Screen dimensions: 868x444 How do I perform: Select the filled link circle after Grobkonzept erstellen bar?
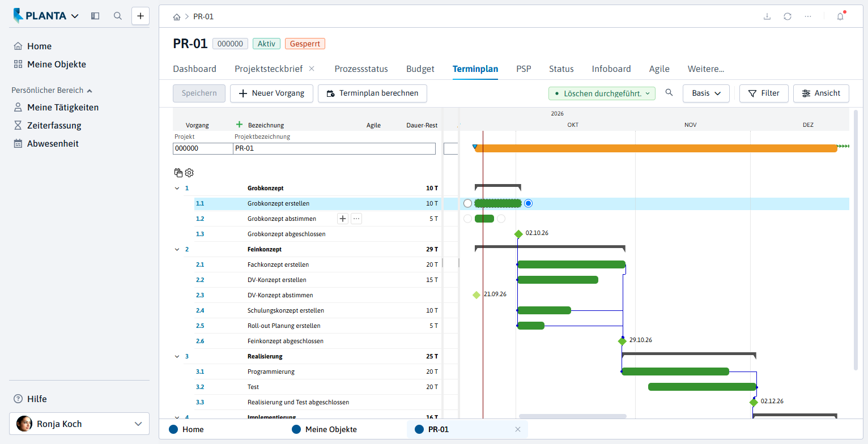[x=529, y=203]
